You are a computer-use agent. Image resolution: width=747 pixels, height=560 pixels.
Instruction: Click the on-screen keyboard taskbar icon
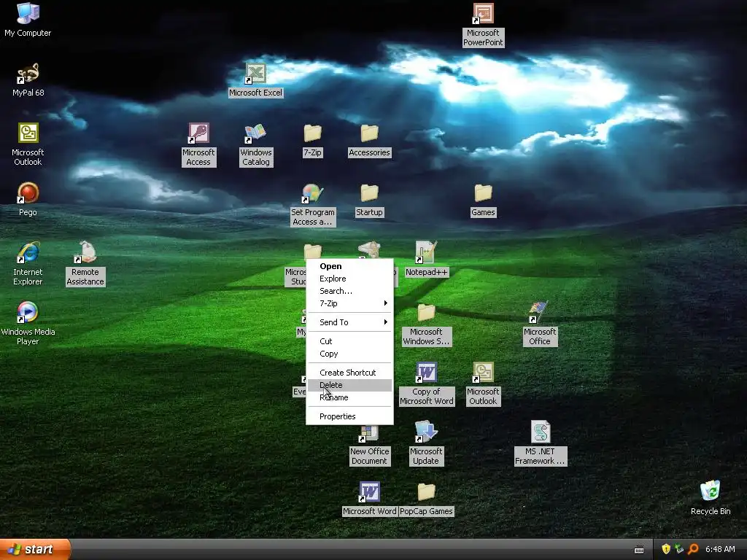(x=639, y=550)
